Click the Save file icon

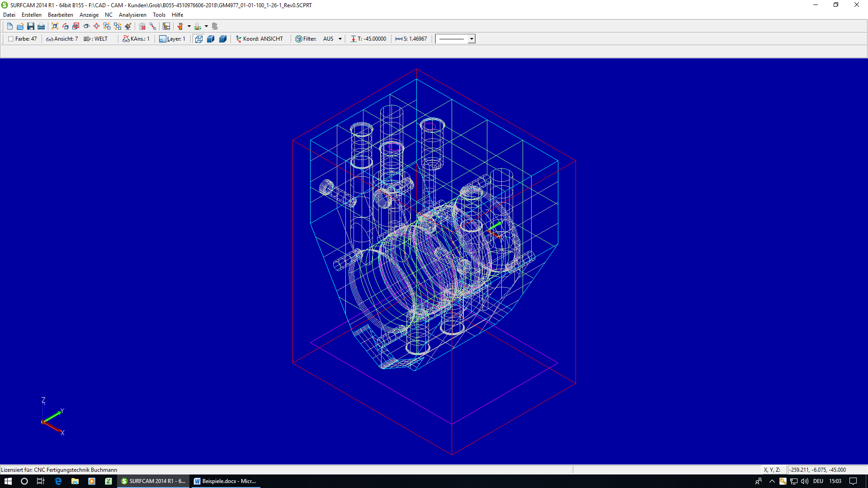31,26
